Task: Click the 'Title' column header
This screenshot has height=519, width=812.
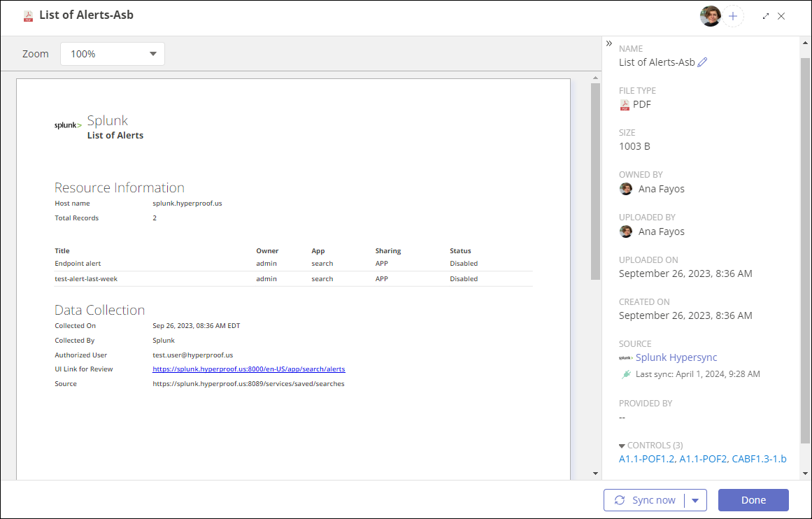Action: point(62,250)
